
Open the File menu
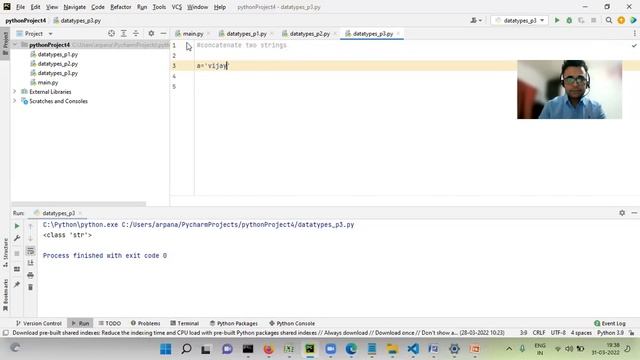click(20, 7)
